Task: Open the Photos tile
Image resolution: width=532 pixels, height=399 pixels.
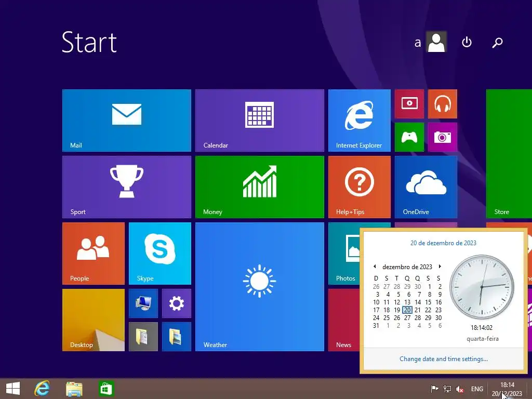Action: 344,254
